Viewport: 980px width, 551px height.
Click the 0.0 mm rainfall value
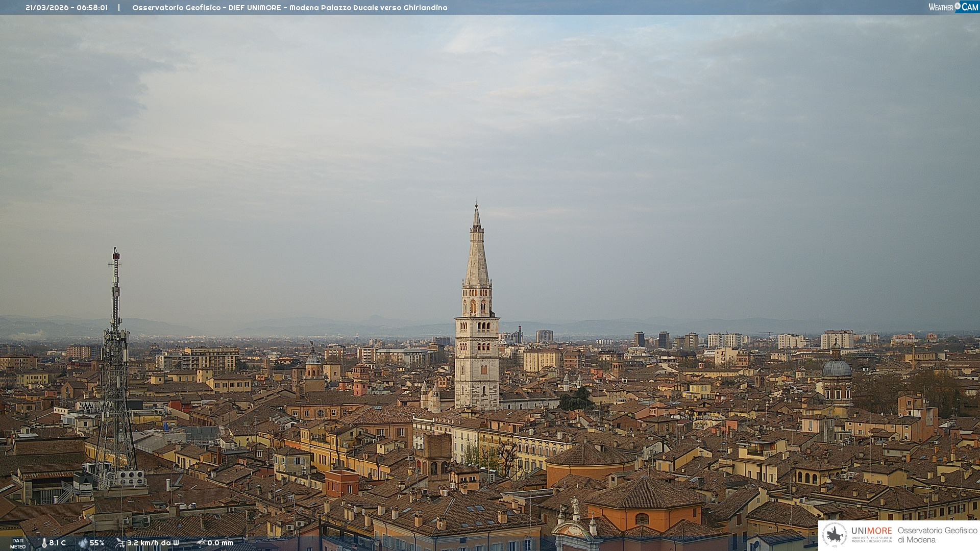coord(220,543)
